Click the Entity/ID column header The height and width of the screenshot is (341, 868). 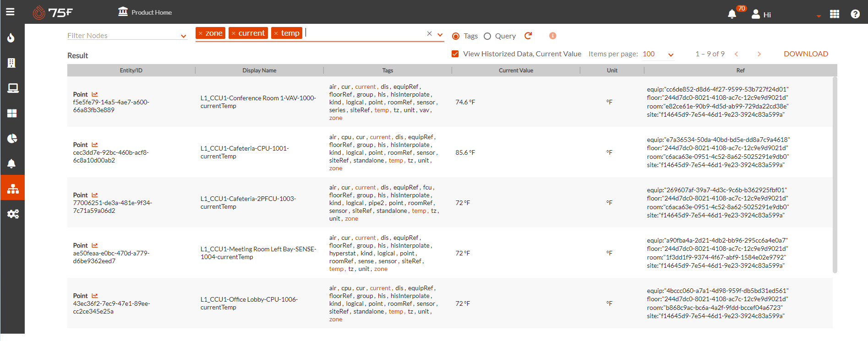[x=131, y=70]
